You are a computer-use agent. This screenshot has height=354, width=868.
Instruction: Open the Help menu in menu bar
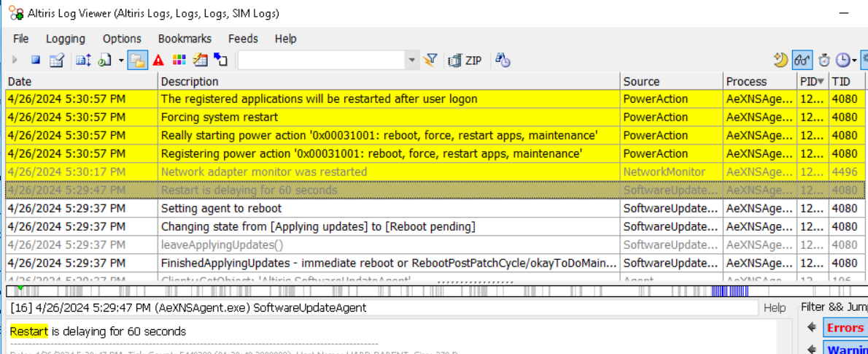point(286,39)
